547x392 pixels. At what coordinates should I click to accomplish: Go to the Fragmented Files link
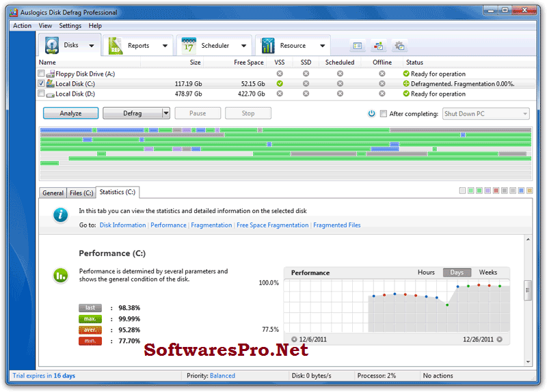pos(337,225)
